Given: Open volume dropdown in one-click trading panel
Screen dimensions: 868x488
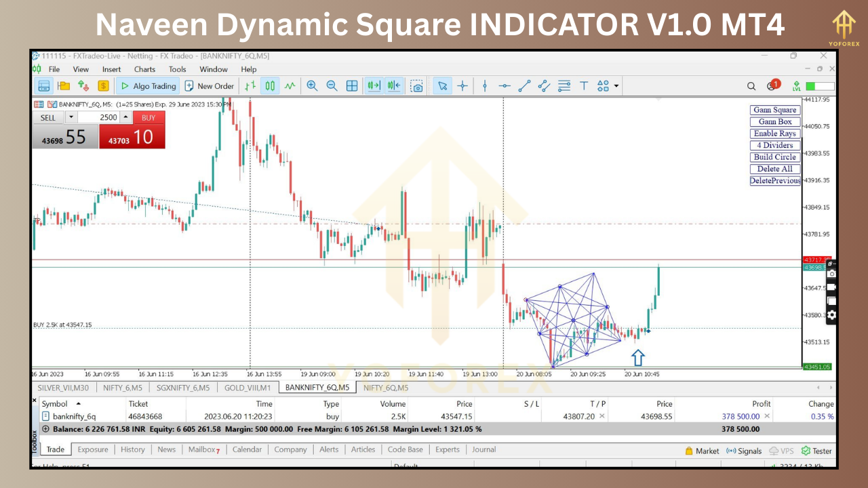Looking at the screenshot, I should [x=71, y=117].
